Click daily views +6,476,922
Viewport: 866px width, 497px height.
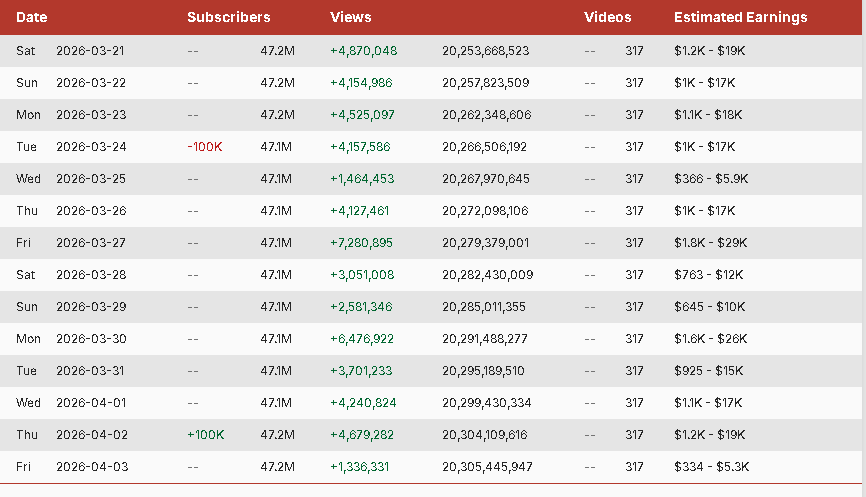click(362, 339)
